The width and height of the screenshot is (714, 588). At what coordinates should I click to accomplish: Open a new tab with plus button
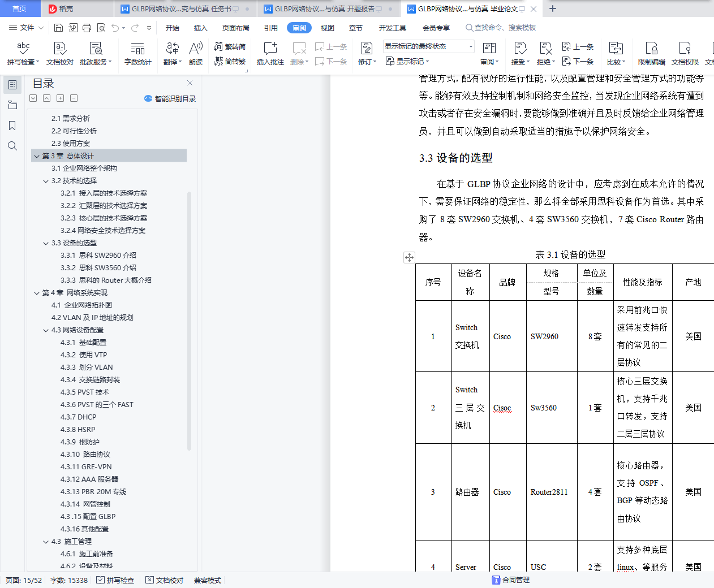tap(553, 8)
